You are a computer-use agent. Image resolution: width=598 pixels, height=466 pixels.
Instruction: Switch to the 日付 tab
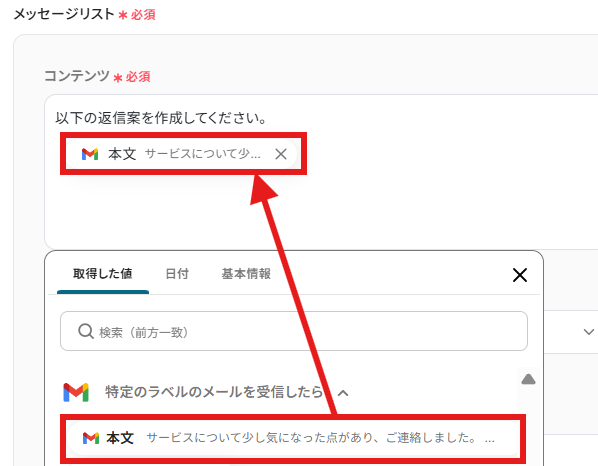tap(177, 273)
